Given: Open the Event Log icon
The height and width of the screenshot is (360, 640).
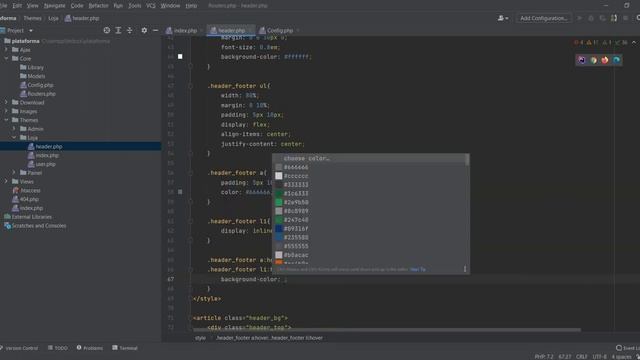Looking at the screenshot, I should (619, 348).
